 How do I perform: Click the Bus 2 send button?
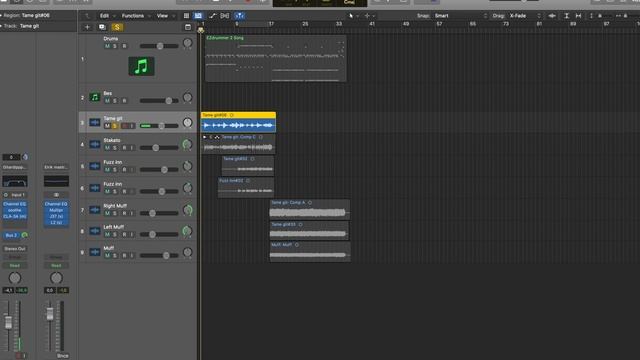[x=11, y=236]
